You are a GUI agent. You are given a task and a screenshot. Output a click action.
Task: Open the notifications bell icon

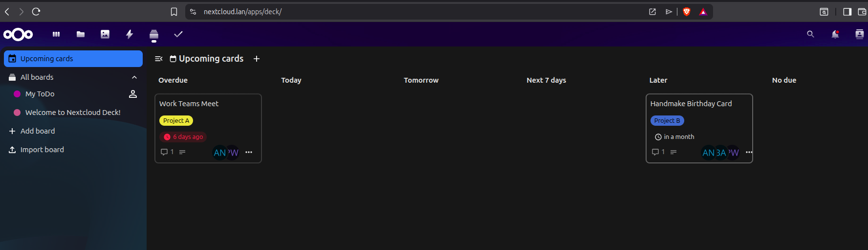(835, 34)
